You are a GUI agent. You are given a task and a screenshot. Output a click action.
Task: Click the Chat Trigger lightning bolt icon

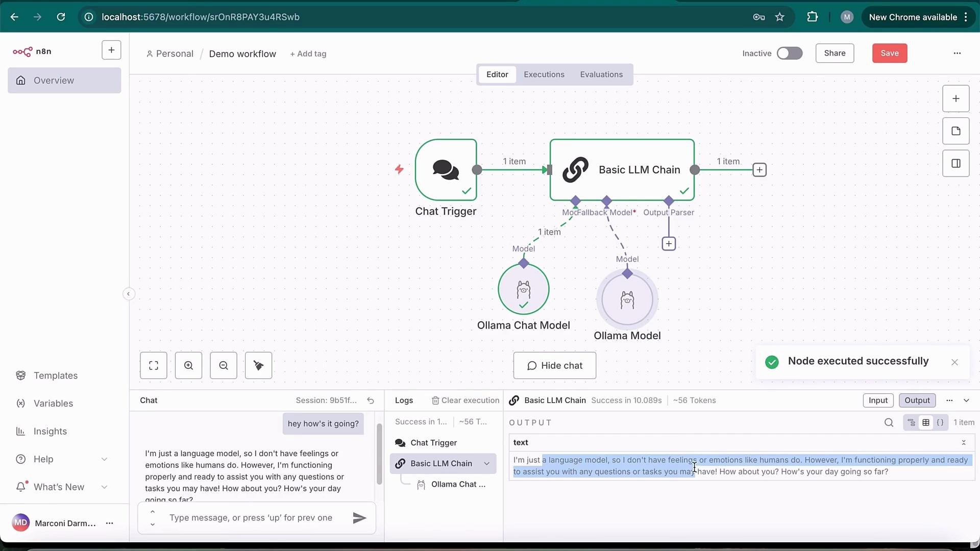[399, 169]
